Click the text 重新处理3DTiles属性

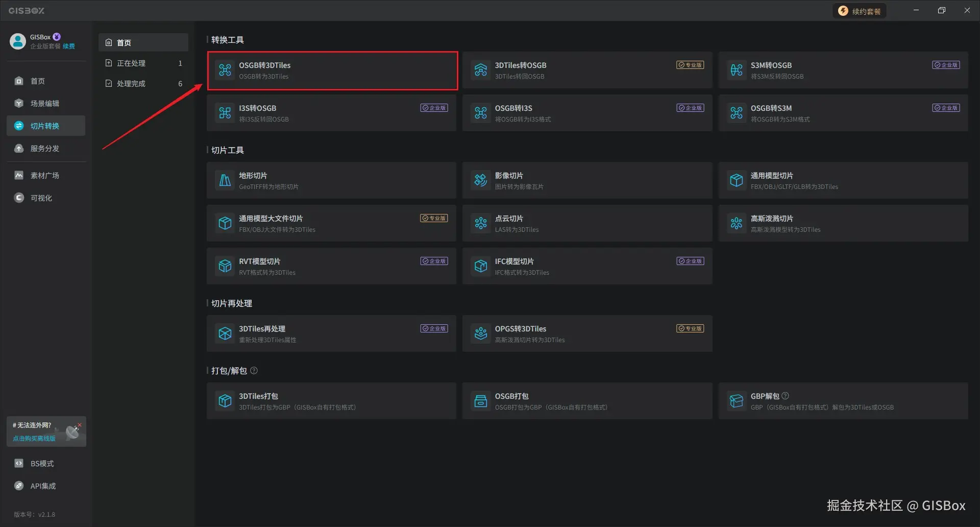267,340
